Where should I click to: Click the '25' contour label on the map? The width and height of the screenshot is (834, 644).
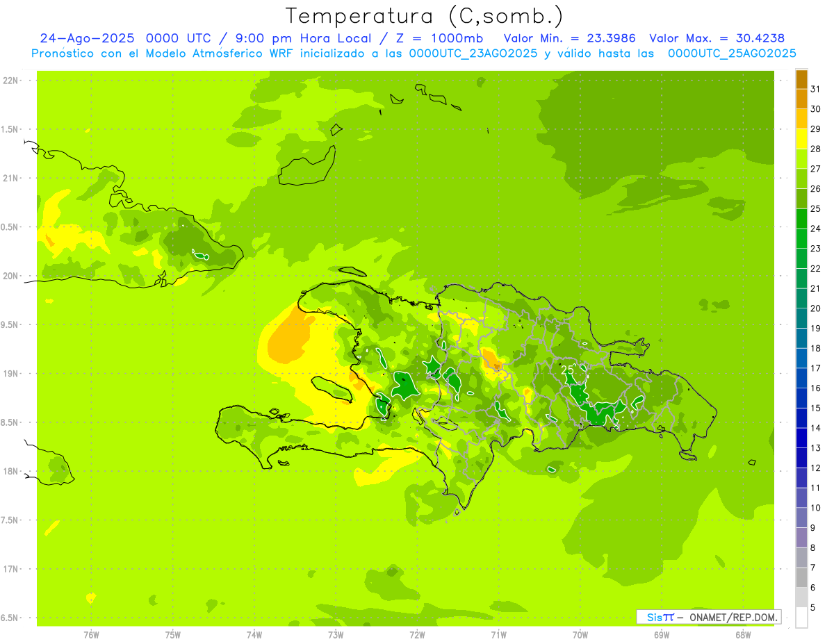point(567,370)
